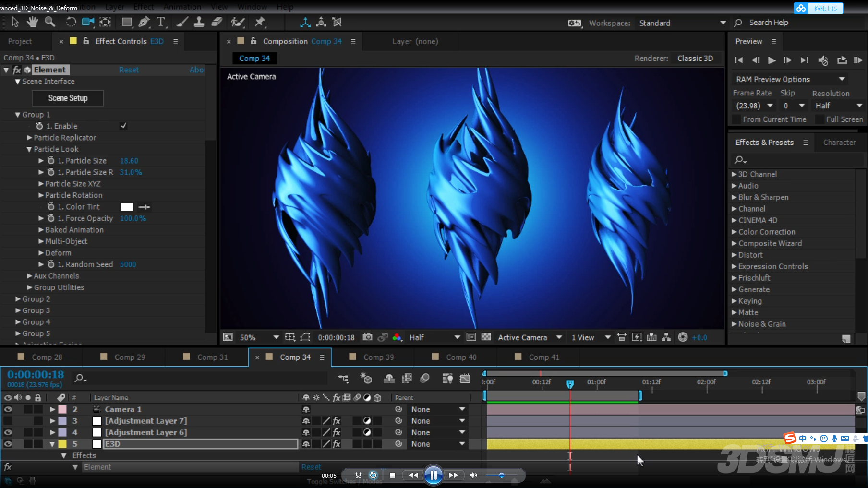Select the Selection arrow tool
This screenshot has height=488, width=868.
click(x=15, y=22)
